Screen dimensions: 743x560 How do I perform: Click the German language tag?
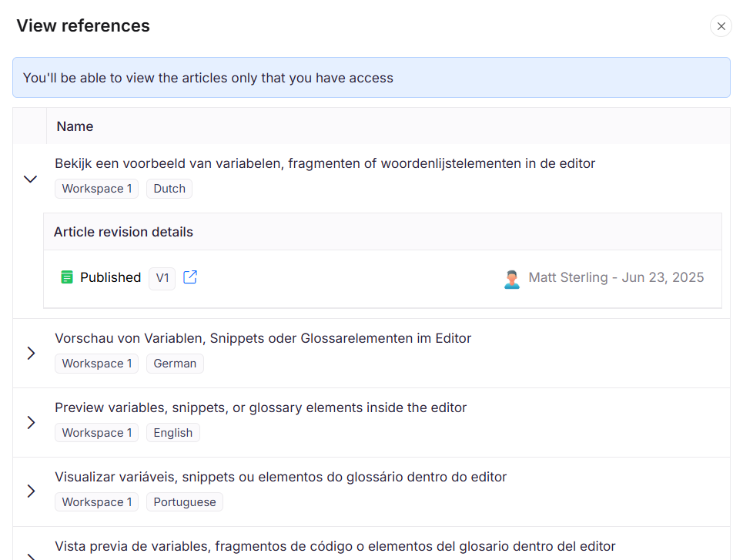click(x=175, y=364)
